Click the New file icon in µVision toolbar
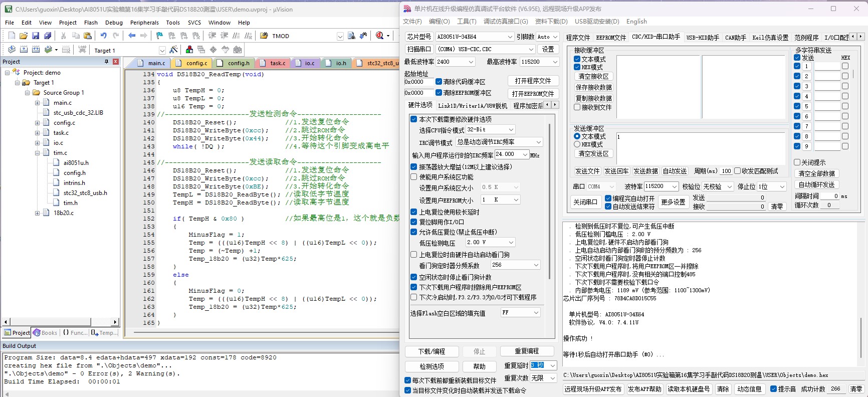868x397 pixels. (12, 36)
